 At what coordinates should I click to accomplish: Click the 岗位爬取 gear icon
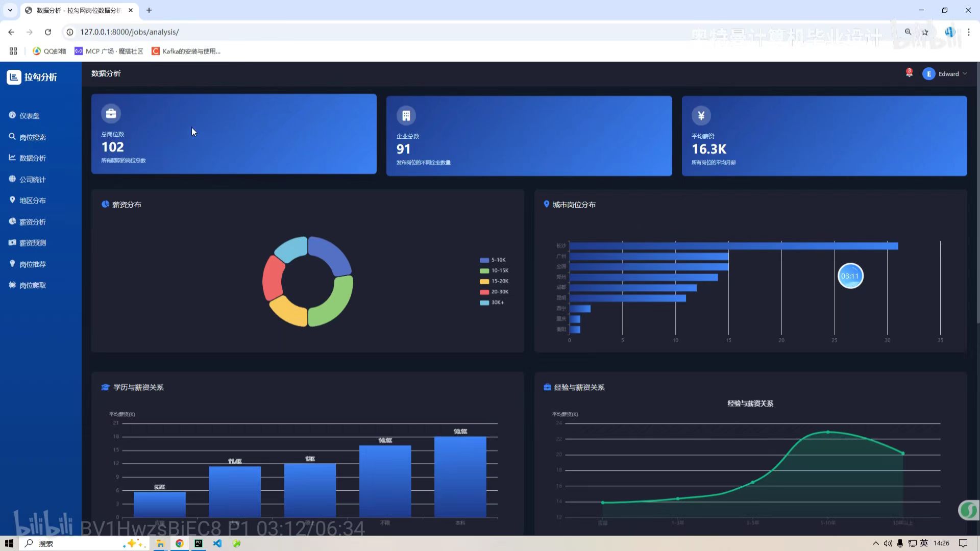pyautogui.click(x=12, y=285)
